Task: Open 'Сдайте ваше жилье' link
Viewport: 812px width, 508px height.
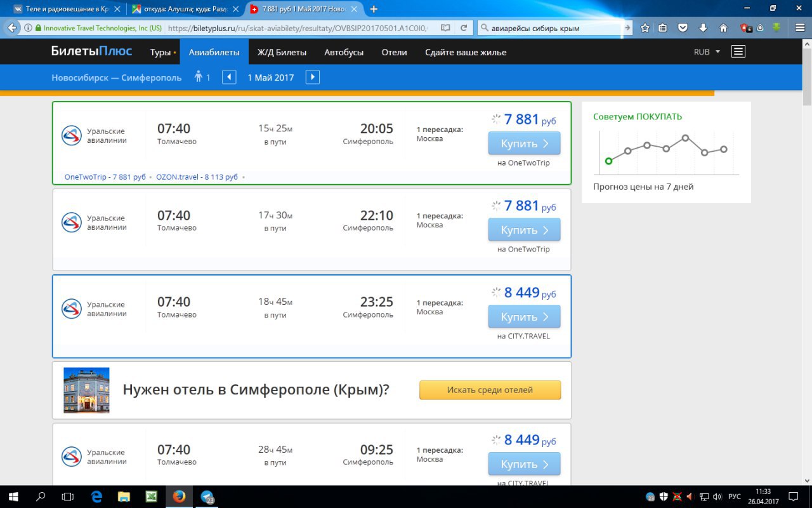Action: (x=466, y=52)
